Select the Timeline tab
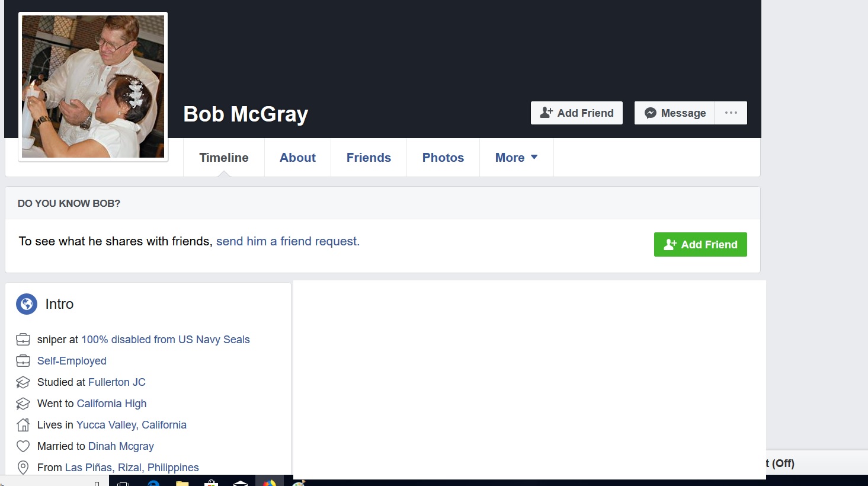The width and height of the screenshot is (868, 486). click(223, 158)
